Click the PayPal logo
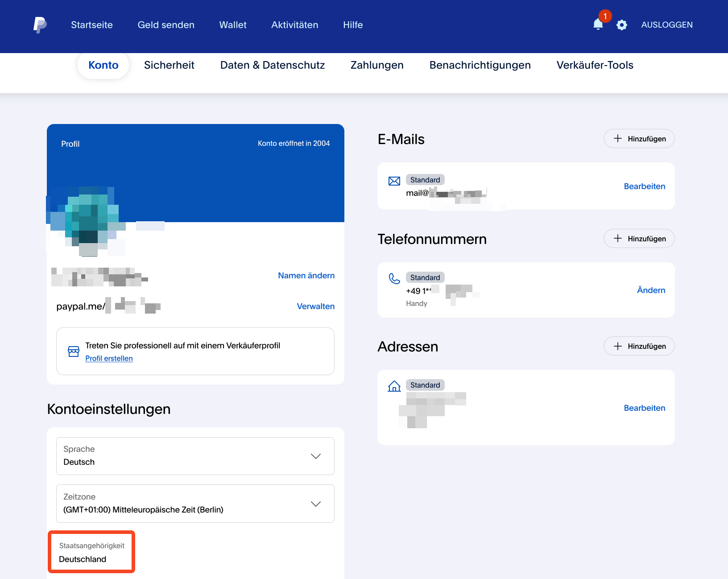The width and height of the screenshot is (728, 579). click(x=40, y=25)
